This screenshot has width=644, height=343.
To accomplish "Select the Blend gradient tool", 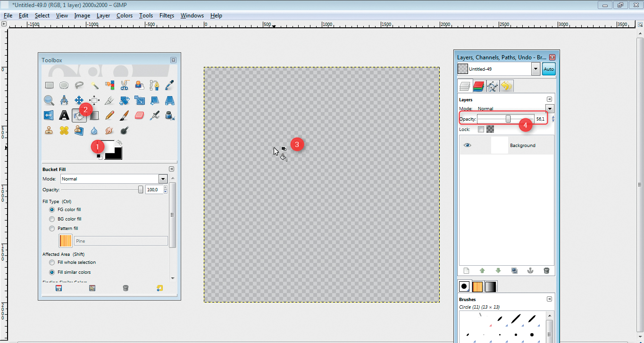I will click(x=94, y=115).
